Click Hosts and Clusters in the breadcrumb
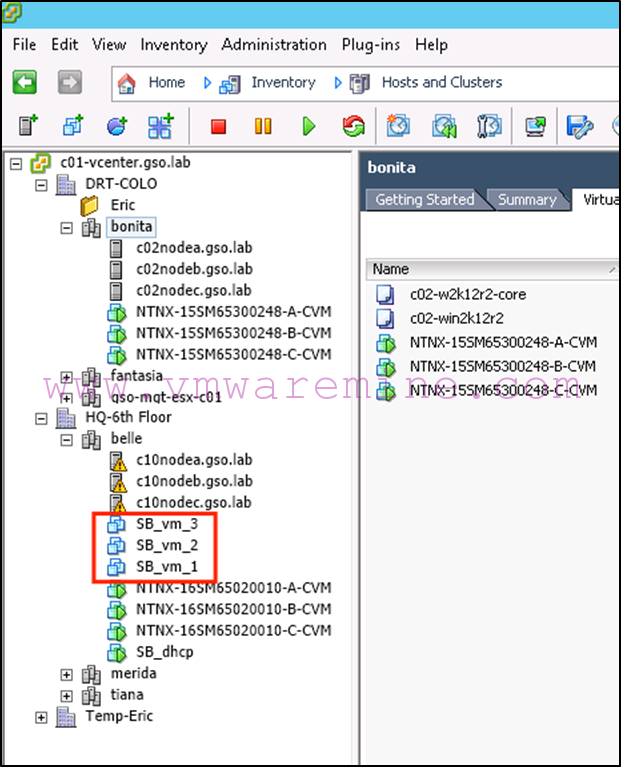This screenshot has width=621, height=767. coord(442,82)
